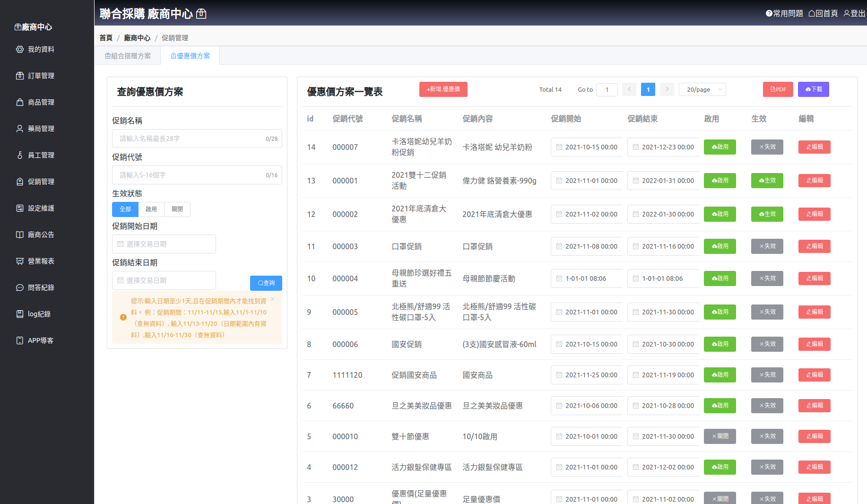Switch to 優惠價方案 tab
Screen dimensions: 867x504
(190, 56)
